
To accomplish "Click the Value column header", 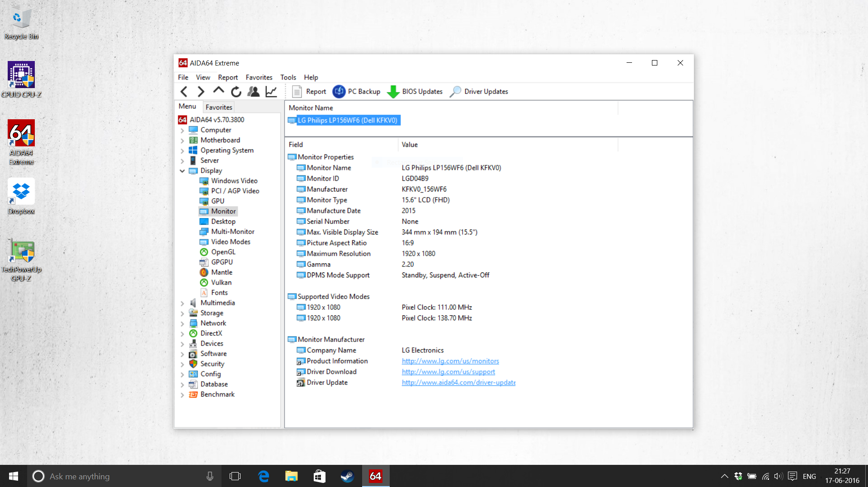I will (x=508, y=145).
